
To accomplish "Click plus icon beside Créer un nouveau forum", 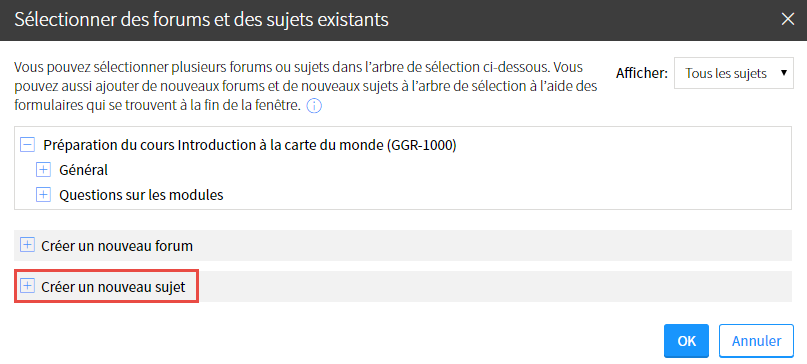I will (x=27, y=245).
